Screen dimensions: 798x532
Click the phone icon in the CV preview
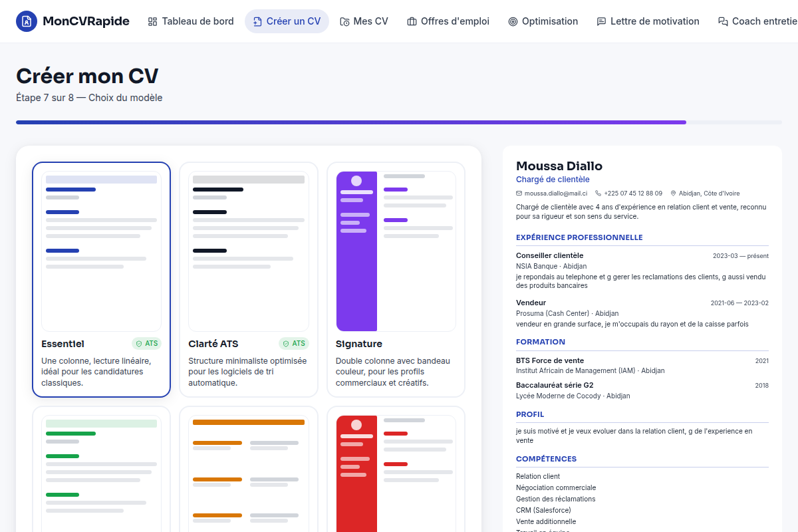(x=598, y=194)
